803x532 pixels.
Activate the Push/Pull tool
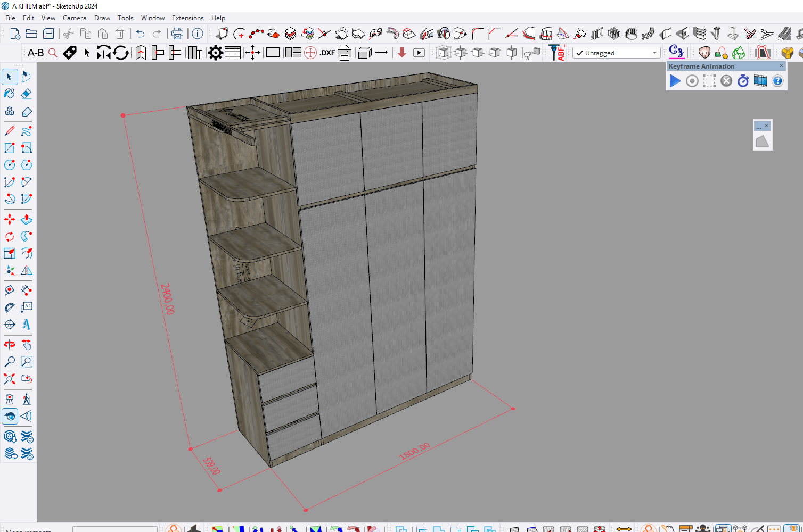pyautogui.click(x=26, y=219)
